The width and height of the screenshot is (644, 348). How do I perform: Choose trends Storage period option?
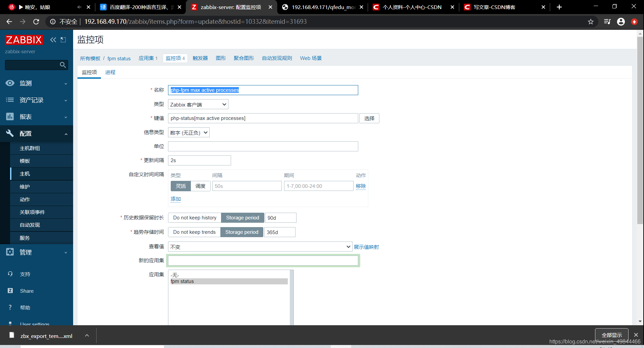[x=242, y=232]
